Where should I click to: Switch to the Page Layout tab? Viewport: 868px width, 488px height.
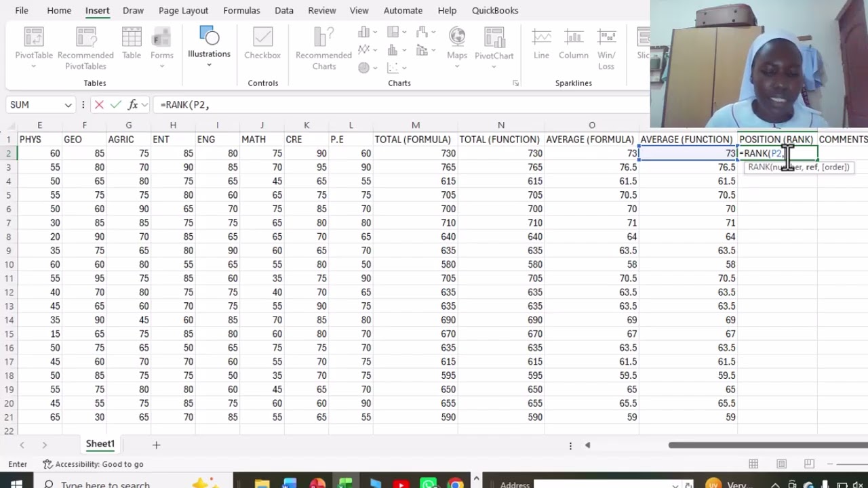183,10
